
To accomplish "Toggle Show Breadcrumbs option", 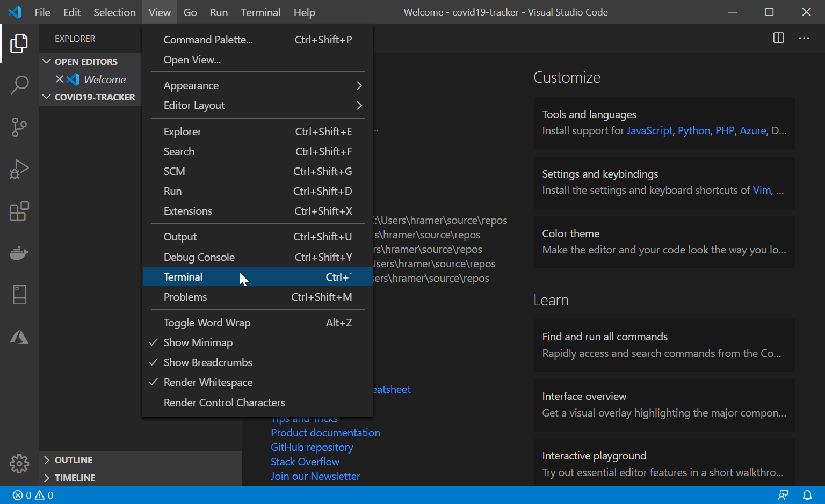I will click(258, 362).
